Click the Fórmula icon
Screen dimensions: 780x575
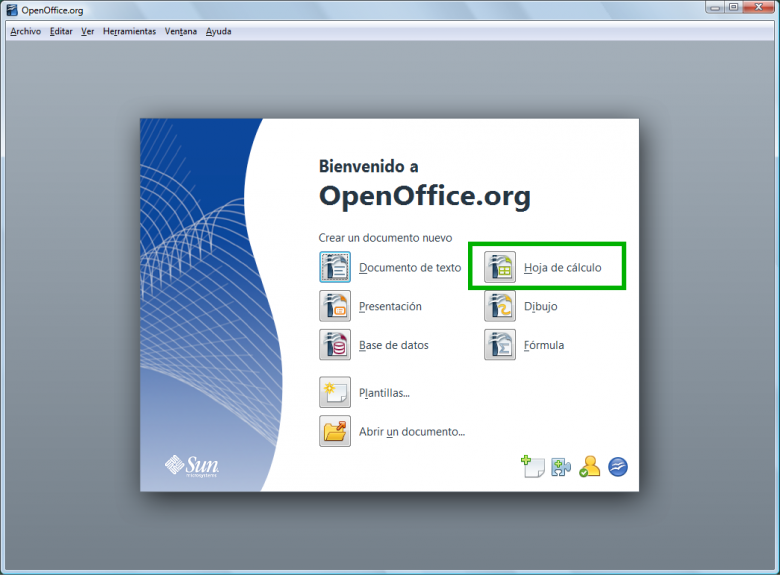(500, 345)
